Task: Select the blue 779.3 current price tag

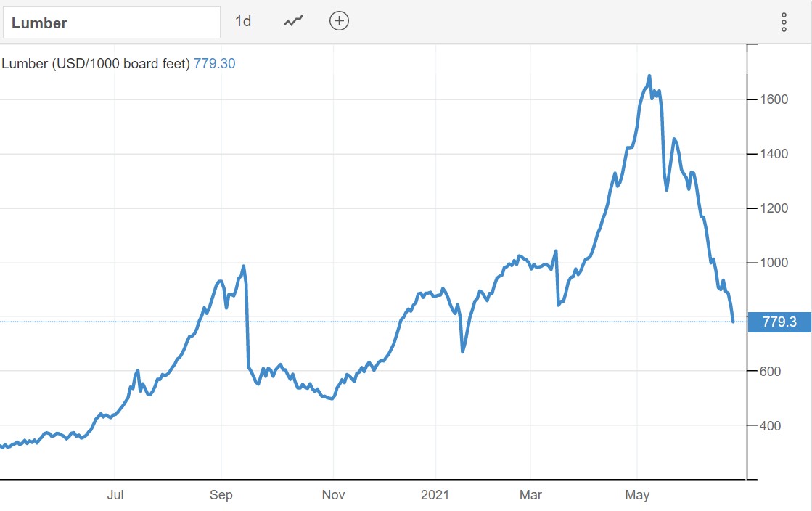Action: point(779,322)
